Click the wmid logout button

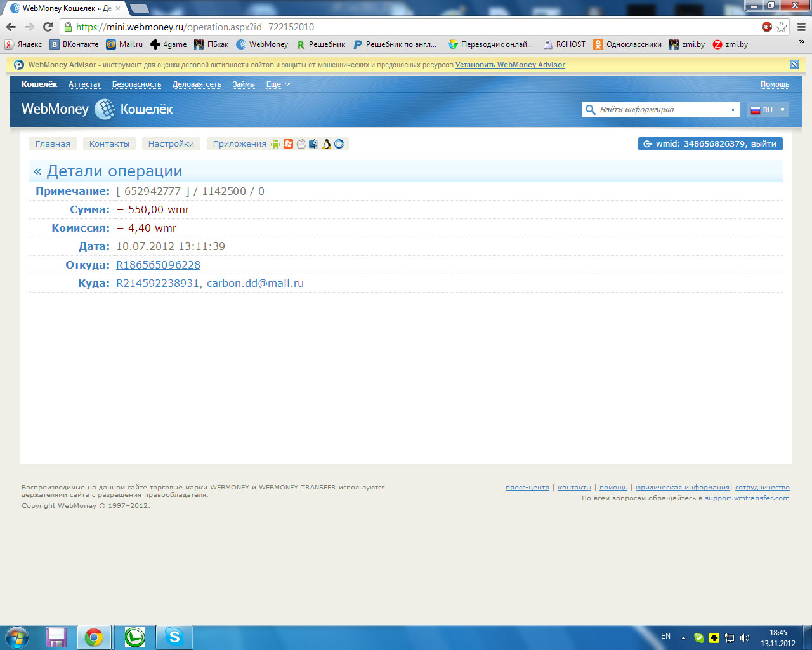pyautogui.click(x=710, y=144)
